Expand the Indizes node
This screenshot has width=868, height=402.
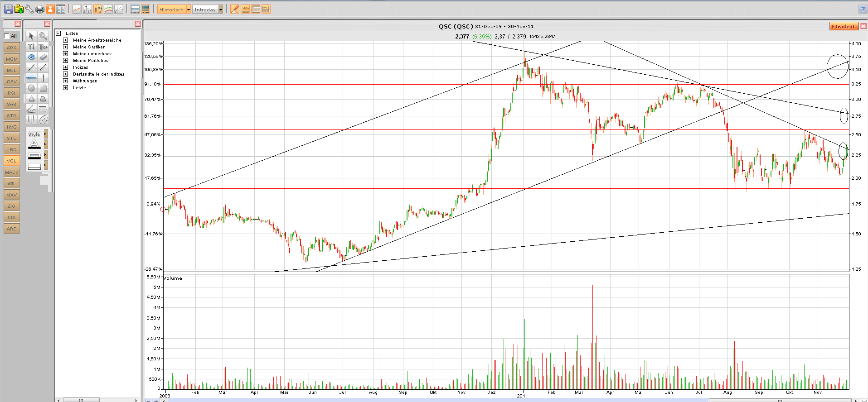tap(65, 67)
